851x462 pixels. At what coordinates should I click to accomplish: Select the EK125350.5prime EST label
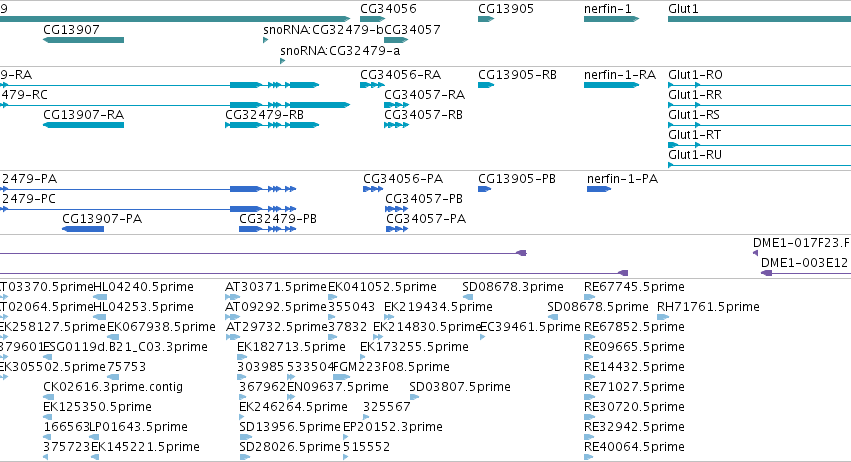[97, 407]
